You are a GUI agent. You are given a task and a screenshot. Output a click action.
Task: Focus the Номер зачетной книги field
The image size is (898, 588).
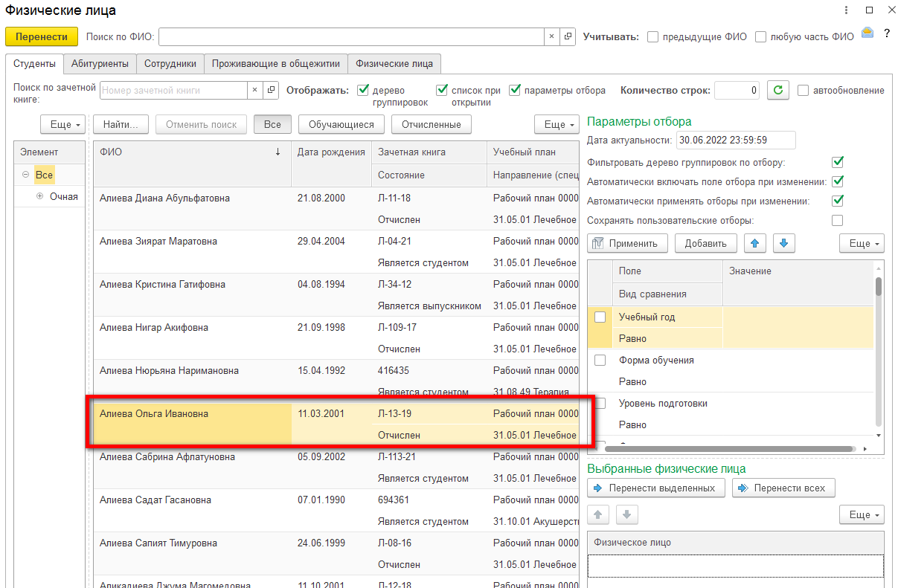tap(173, 90)
